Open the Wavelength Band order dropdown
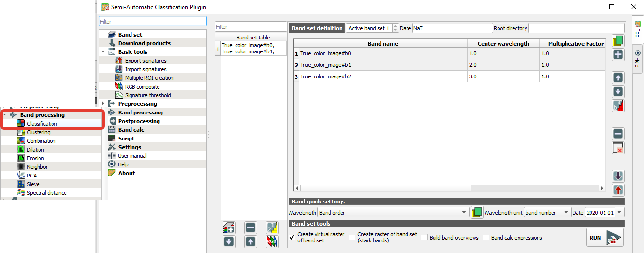The height and width of the screenshot is (253, 644). tap(393, 212)
